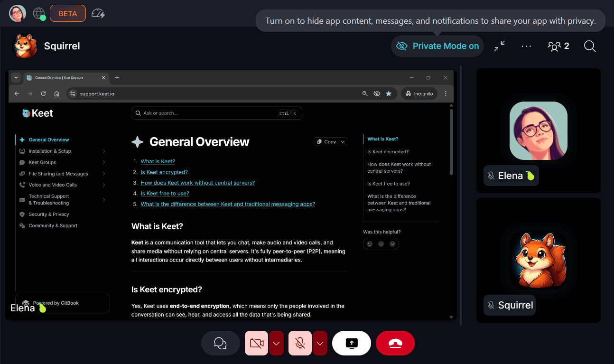614x364 pixels.
Task: Select Squirrel's video tile avatar
Action: [x=539, y=260]
